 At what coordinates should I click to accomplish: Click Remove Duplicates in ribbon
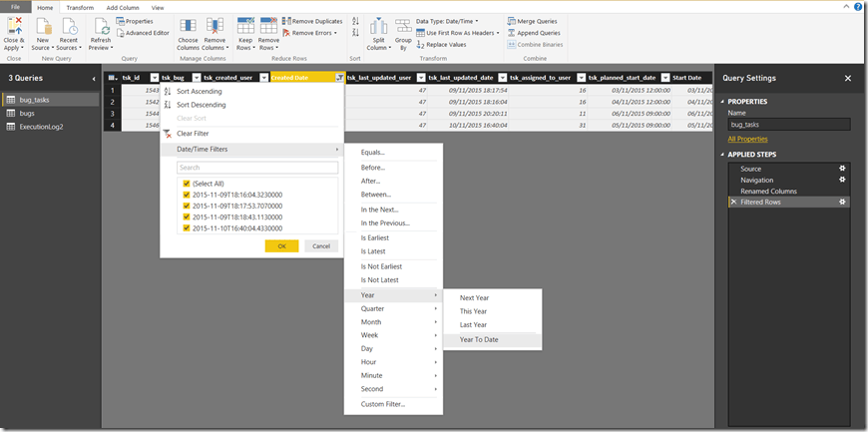pos(312,21)
